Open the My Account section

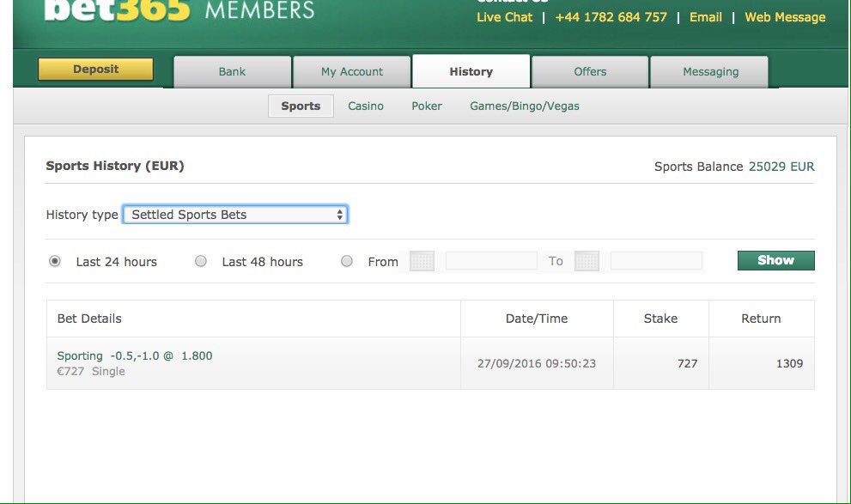352,71
